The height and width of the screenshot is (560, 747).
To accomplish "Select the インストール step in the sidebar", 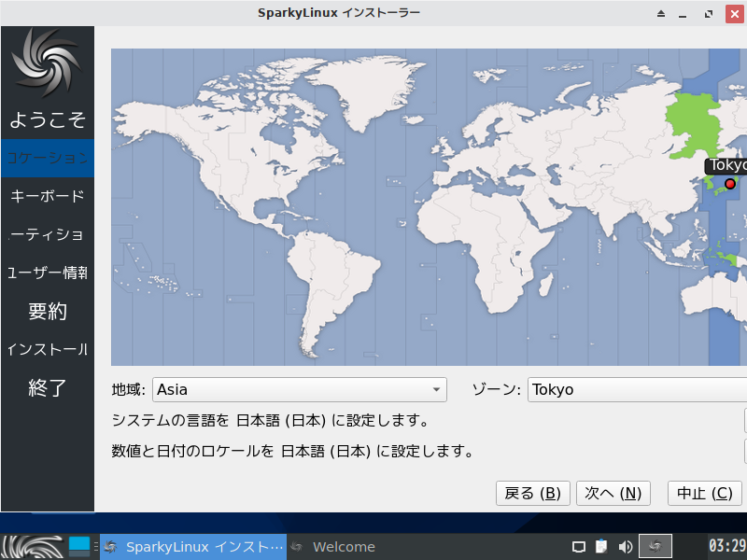I will [48, 349].
